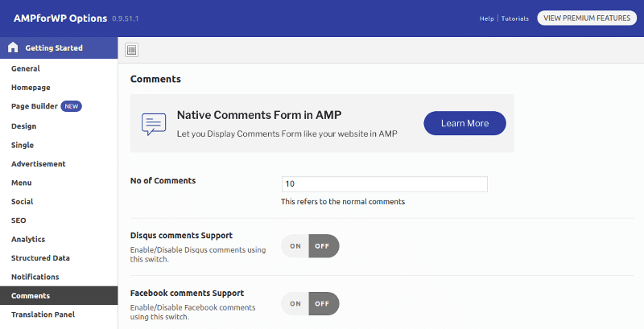644x329 pixels.
Task: Open the Getting Started section
Action: (59, 48)
